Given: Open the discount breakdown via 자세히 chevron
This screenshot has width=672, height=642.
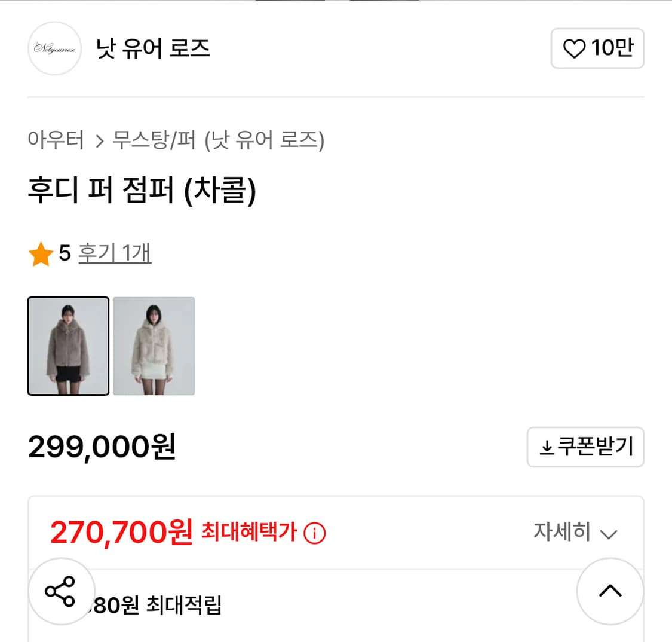Looking at the screenshot, I should pyautogui.click(x=609, y=533).
